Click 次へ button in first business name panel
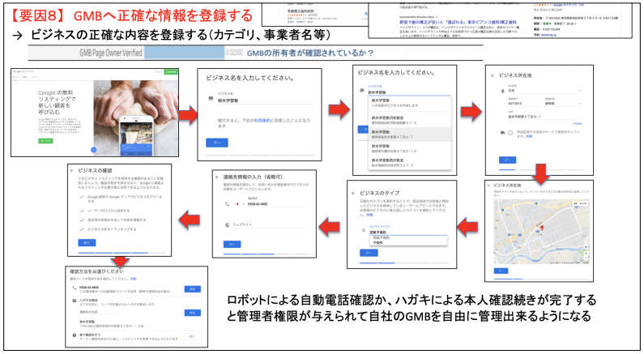 pos(217,143)
